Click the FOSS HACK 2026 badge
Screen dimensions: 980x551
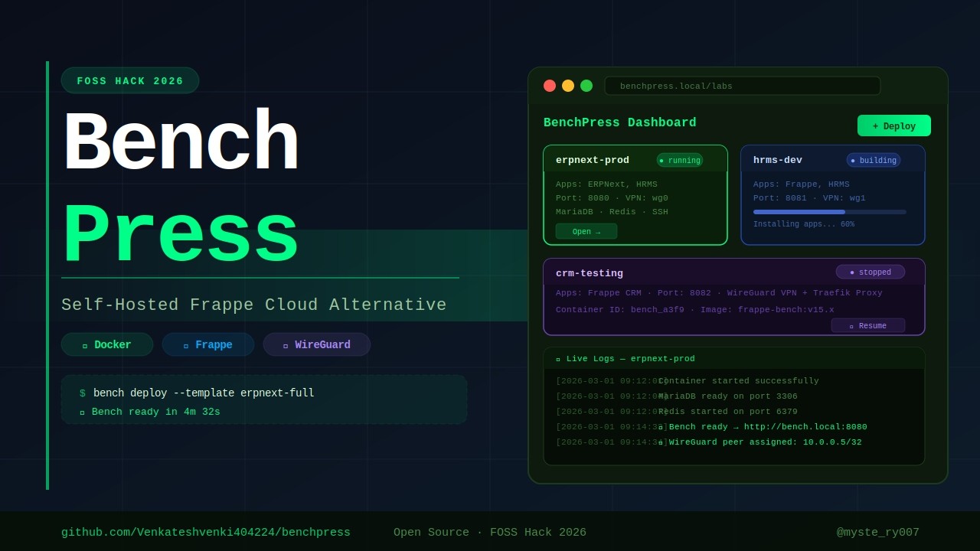130,80
